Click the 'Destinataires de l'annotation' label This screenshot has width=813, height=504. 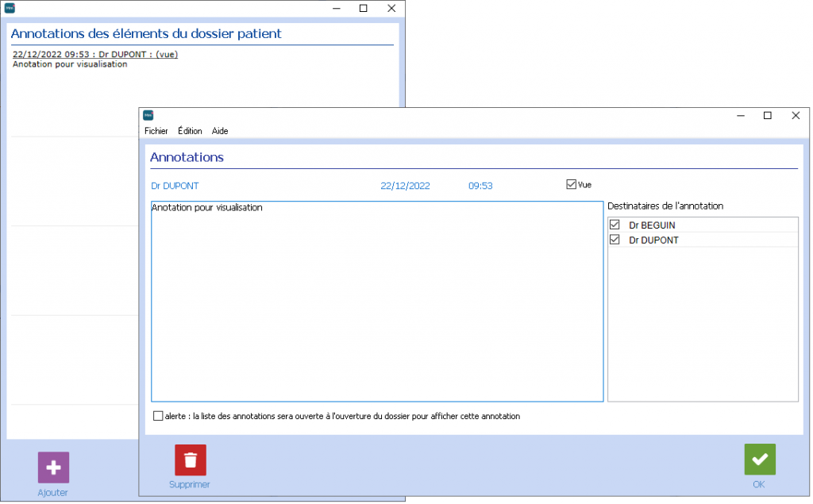pyautogui.click(x=666, y=206)
